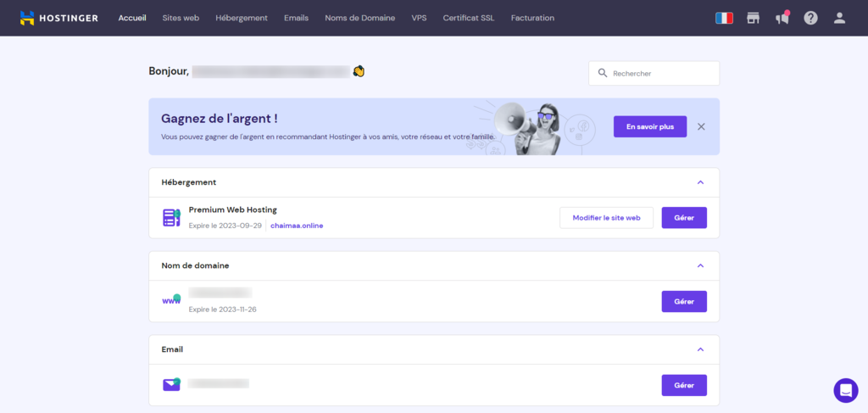Viewport: 868px width, 413px height.
Task: Click the Expire le 2023-09-29 text
Action: click(225, 226)
